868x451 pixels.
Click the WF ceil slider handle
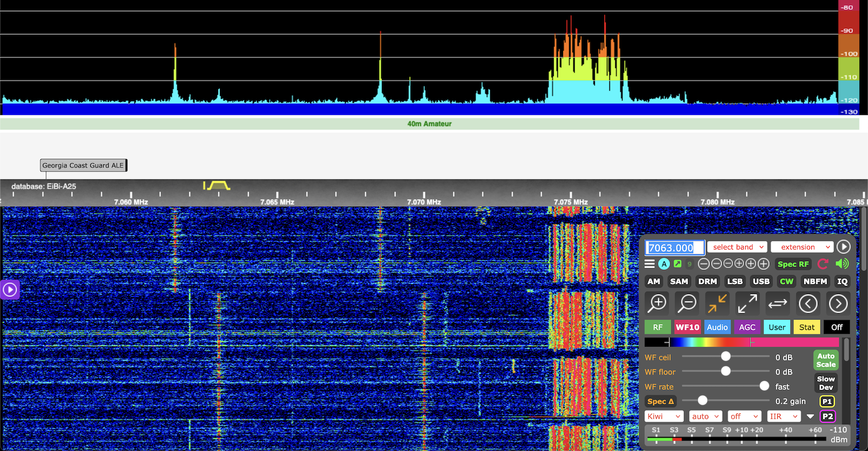point(726,357)
